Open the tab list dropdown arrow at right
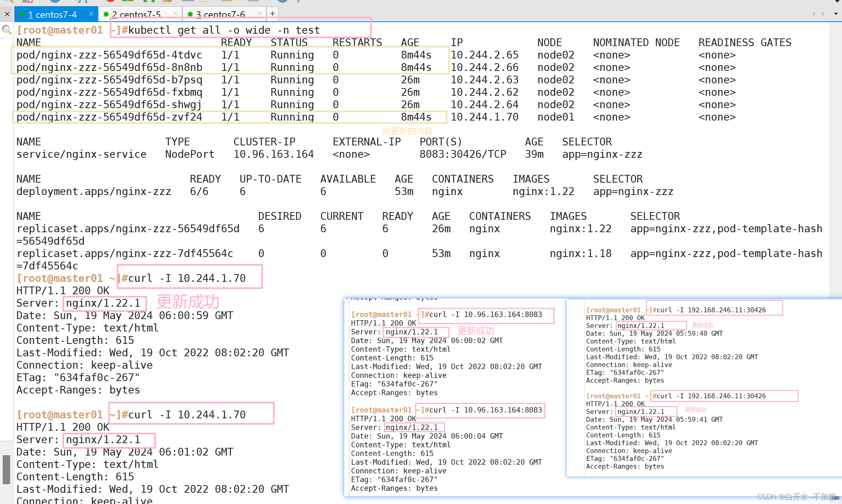This screenshot has width=842, height=504. tap(836, 14)
